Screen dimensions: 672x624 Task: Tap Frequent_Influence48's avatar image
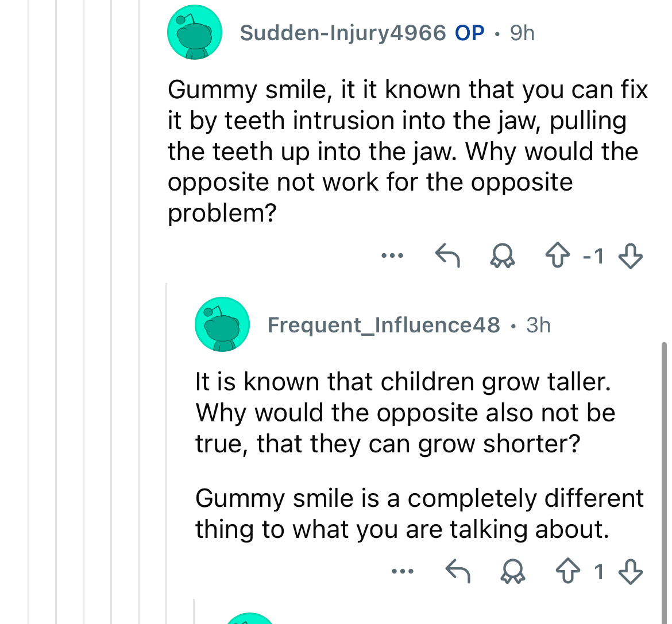point(222,325)
